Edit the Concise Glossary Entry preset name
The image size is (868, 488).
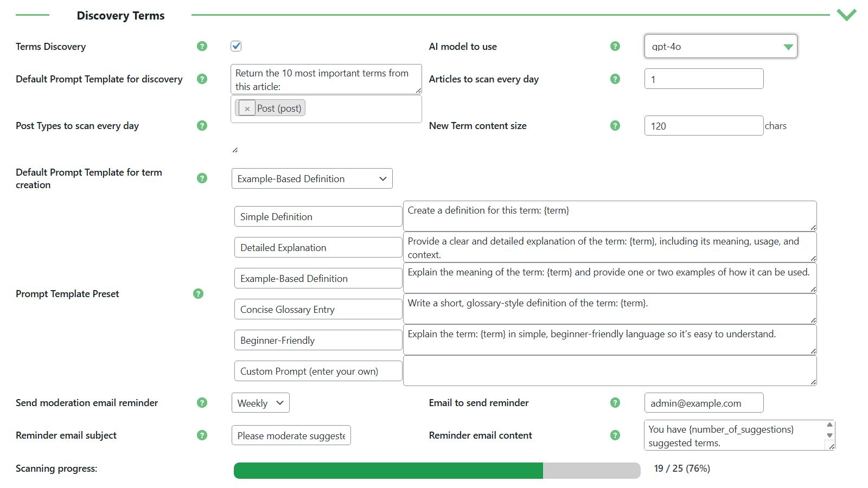click(318, 309)
